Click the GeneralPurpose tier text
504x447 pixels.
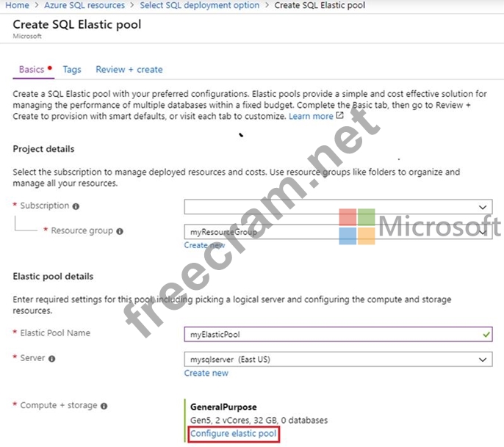tap(223, 407)
